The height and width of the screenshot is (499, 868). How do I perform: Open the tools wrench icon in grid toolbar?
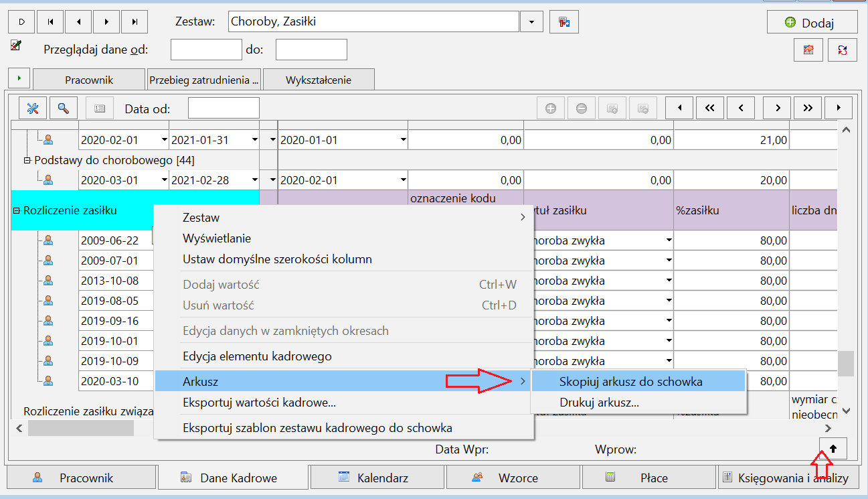point(33,108)
